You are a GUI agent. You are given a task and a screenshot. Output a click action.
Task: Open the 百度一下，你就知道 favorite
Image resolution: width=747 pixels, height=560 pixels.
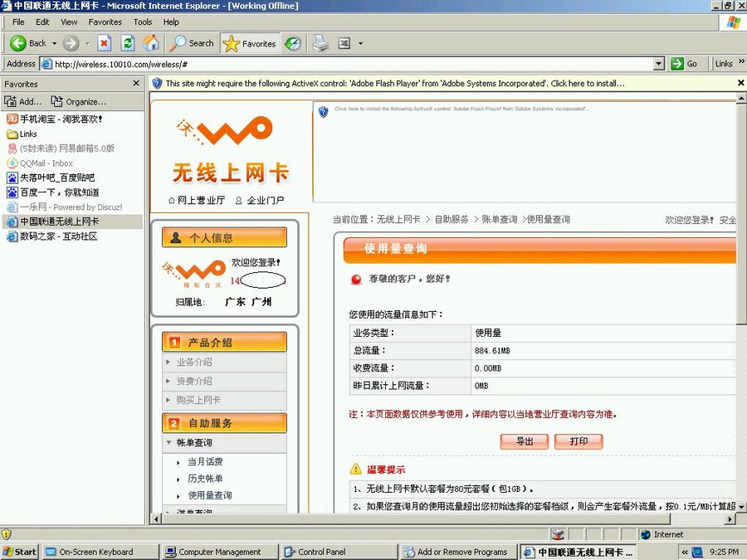pyautogui.click(x=53, y=192)
